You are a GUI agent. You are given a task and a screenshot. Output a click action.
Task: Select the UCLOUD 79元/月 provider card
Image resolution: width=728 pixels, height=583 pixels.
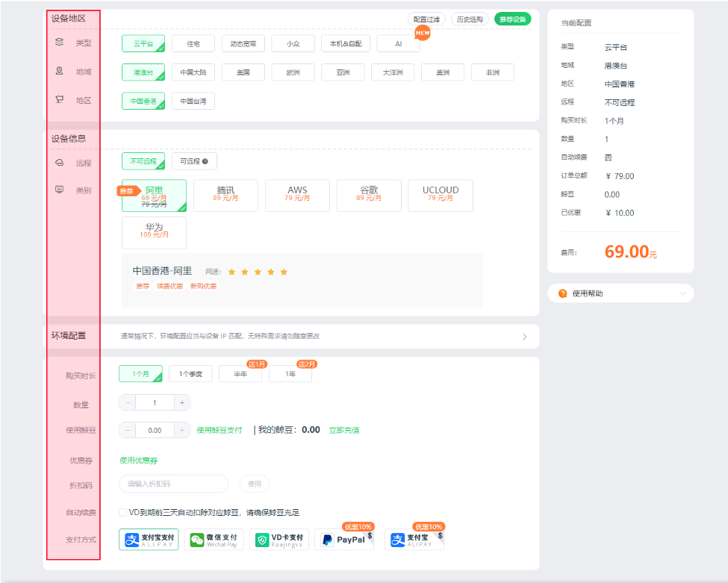[x=440, y=196]
